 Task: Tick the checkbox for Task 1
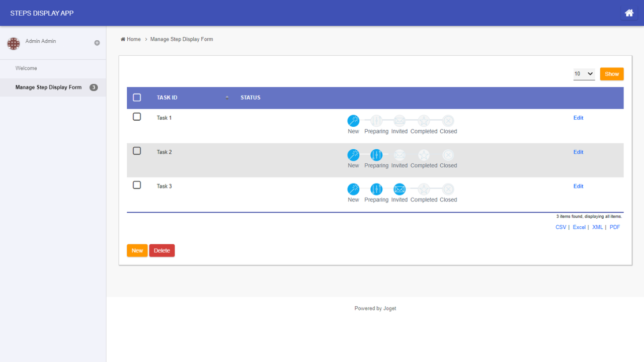[x=137, y=117]
